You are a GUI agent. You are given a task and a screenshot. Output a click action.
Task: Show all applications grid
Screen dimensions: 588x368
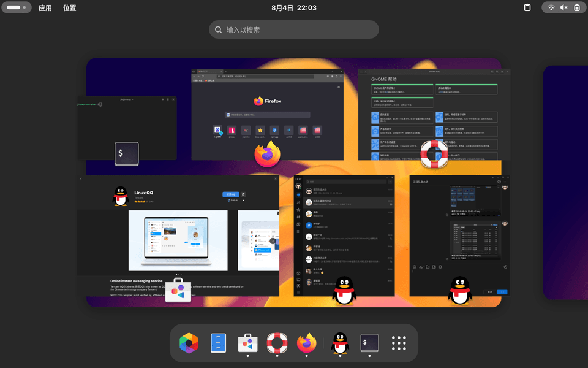click(399, 343)
